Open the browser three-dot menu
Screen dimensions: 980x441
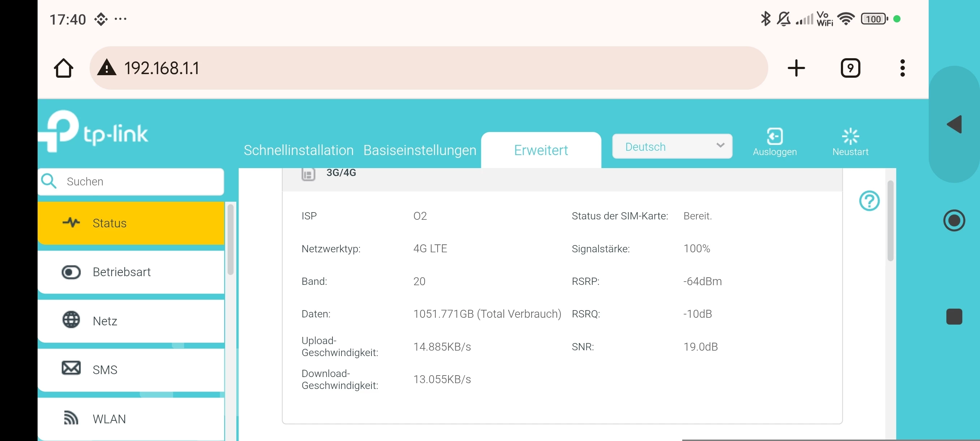pos(902,68)
